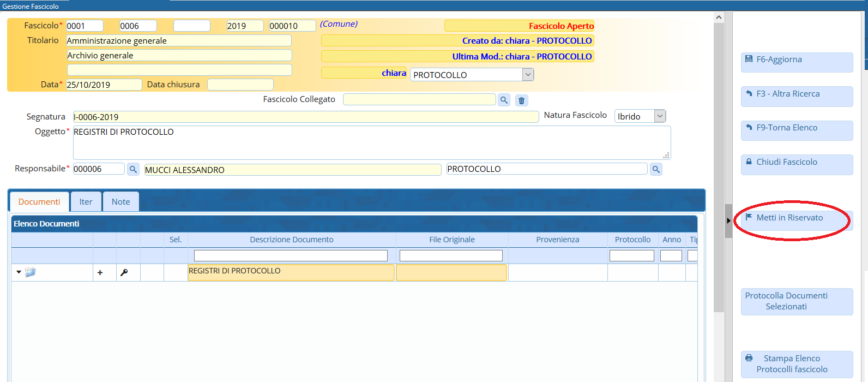
Task: Click the magnifier icon next to Responsabile code
Action: click(x=133, y=170)
